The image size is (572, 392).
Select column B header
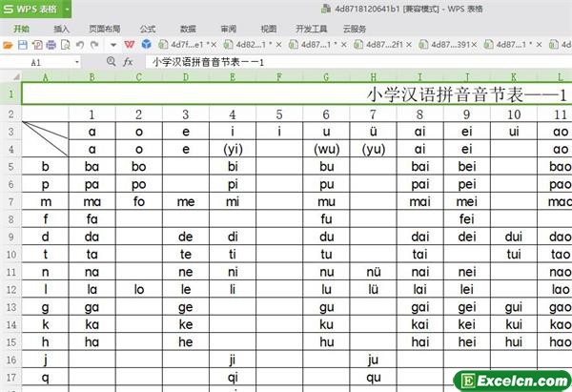click(x=92, y=76)
